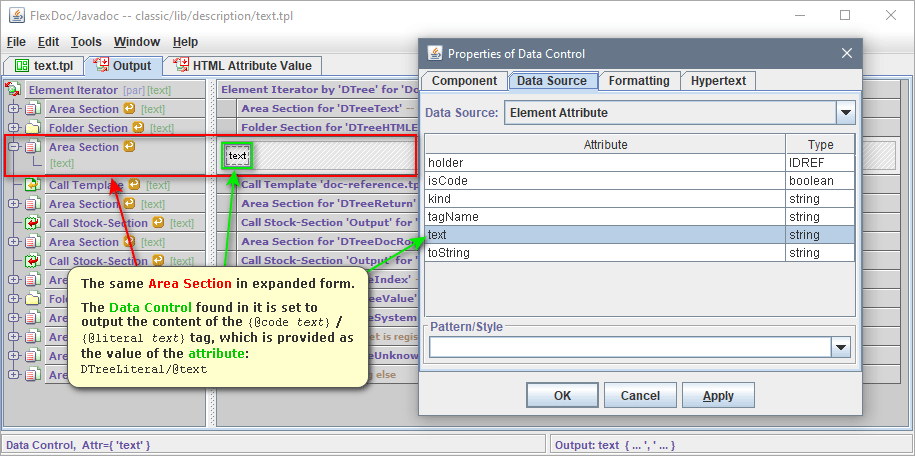
Task: Open the Data Source dropdown
Action: (x=845, y=113)
